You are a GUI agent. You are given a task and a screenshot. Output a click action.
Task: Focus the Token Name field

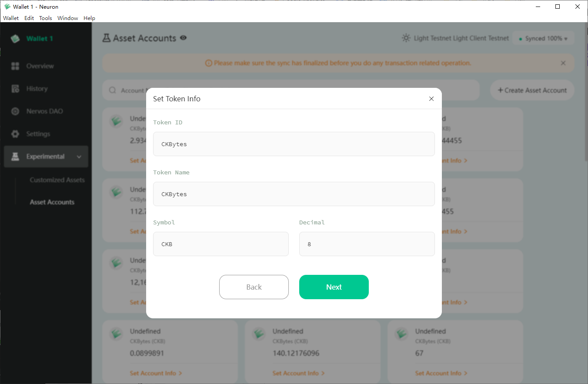(x=294, y=194)
